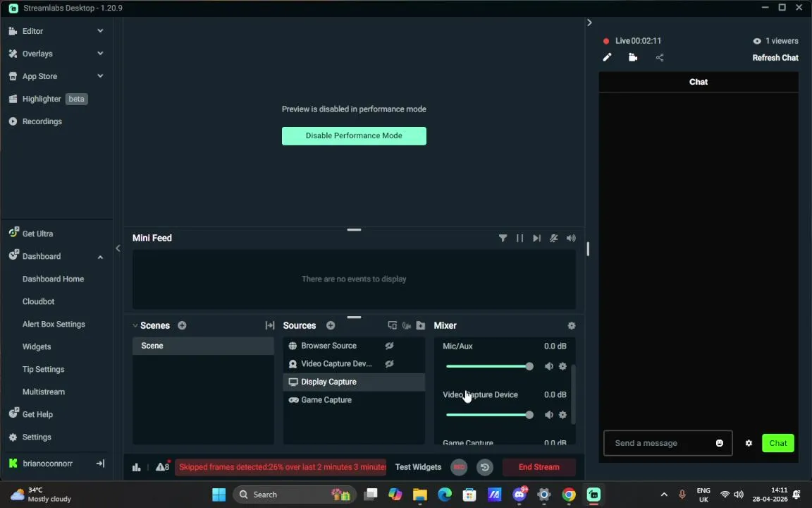The width and height of the screenshot is (812, 508).
Task: Toggle Mini Feed alert volume
Action: pyautogui.click(x=571, y=238)
